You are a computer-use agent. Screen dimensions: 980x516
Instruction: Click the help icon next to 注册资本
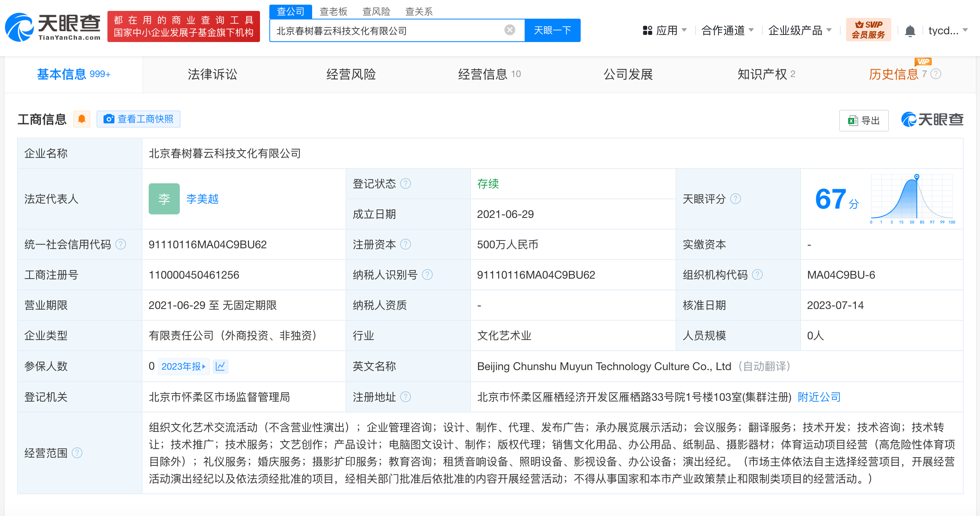coord(406,244)
